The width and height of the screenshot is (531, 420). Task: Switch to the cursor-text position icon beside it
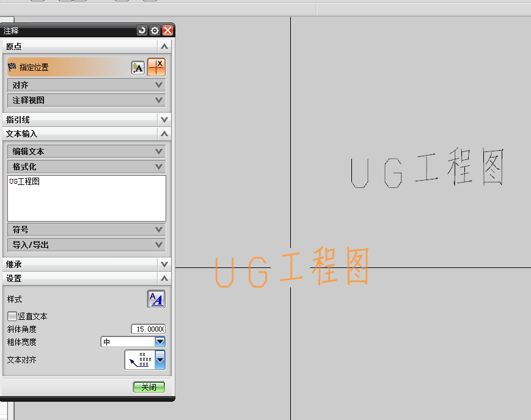(139, 67)
